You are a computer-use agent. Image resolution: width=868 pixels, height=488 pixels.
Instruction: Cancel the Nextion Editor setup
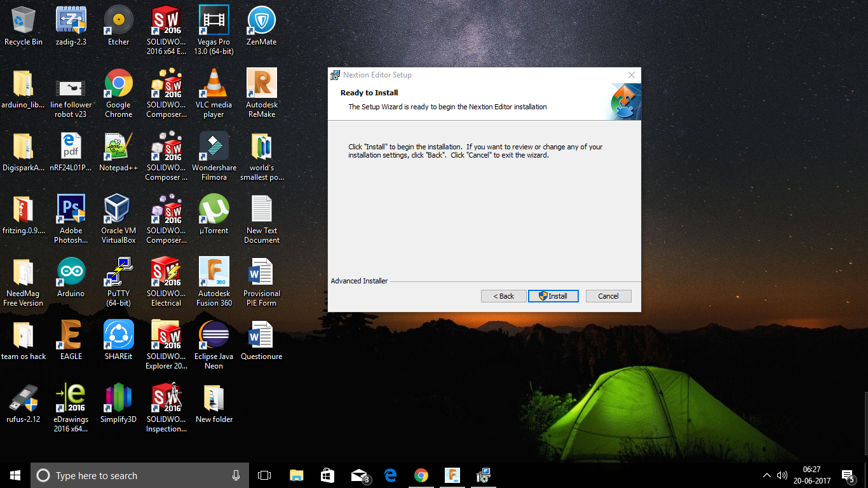click(x=607, y=296)
